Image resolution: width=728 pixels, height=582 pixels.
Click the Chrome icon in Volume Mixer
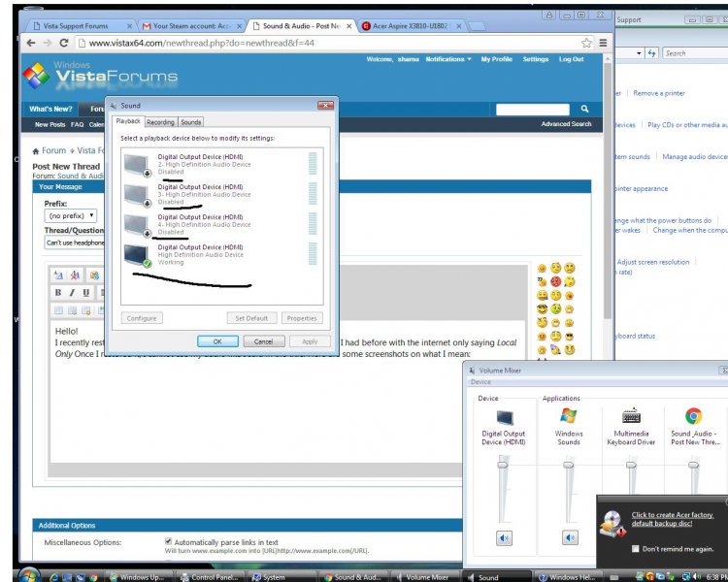pyautogui.click(x=693, y=416)
